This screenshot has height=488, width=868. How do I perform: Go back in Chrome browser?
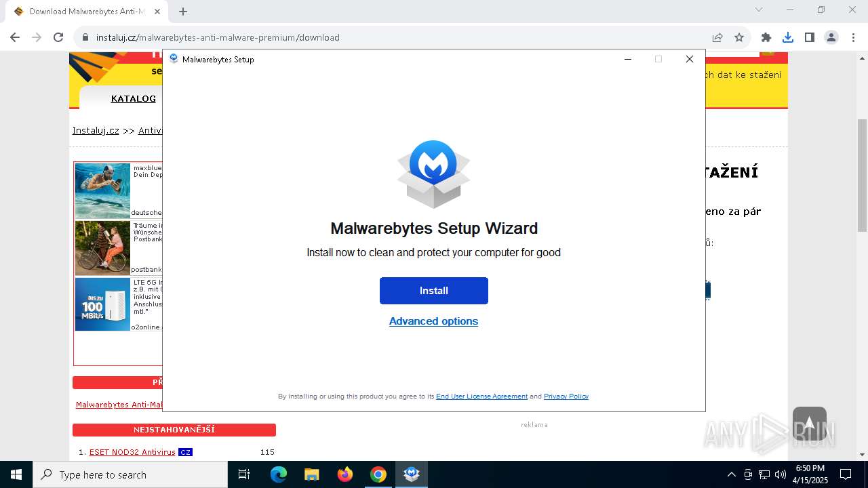(15, 37)
